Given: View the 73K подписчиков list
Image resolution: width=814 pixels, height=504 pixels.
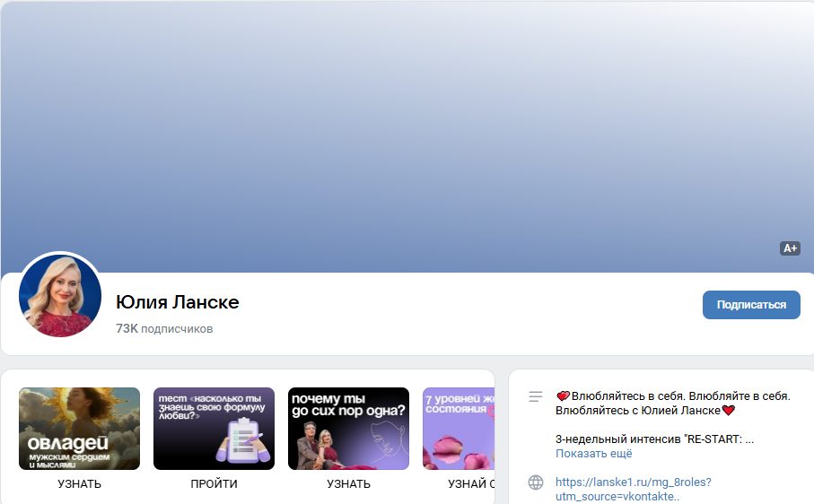Looking at the screenshot, I should tap(164, 329).
